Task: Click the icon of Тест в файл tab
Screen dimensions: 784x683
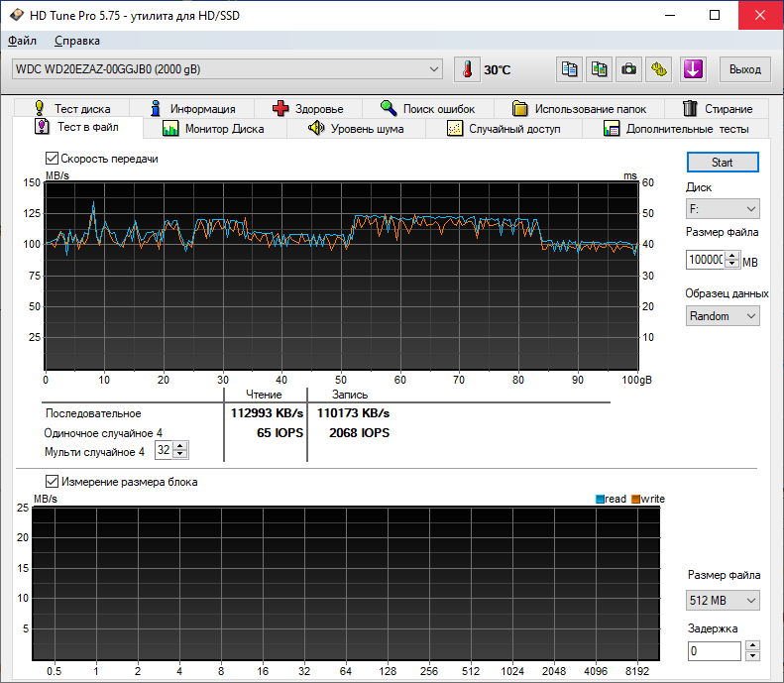Action: coord(42,127)
